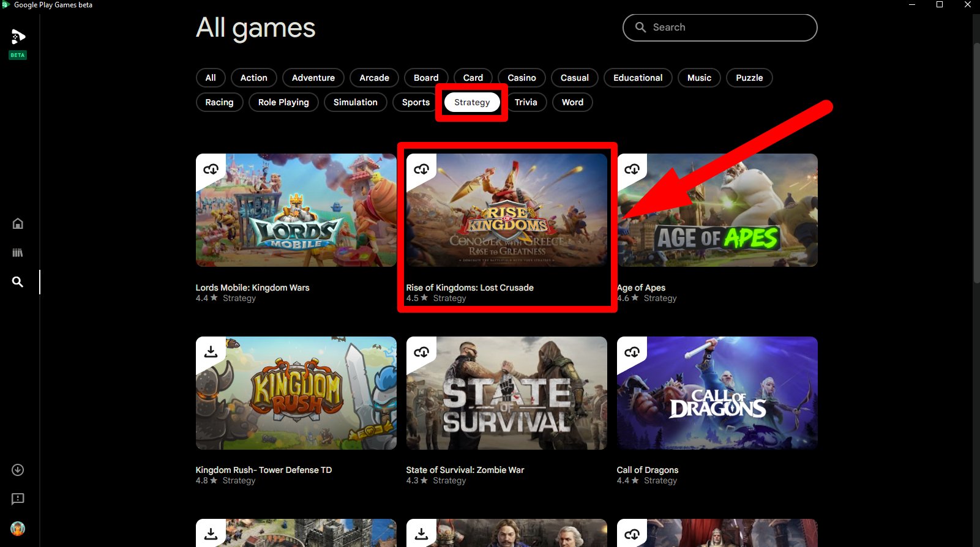
Task: Click title Lords Mobile: Kingdom Wars
Action: point(252,288)
